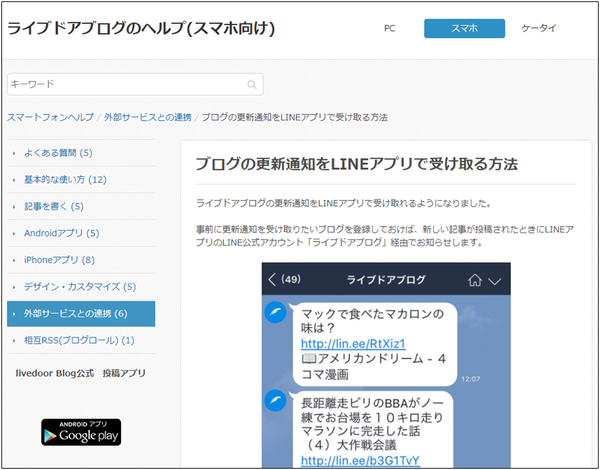Open 記事を書く (5) category

[x=54, y=207]
